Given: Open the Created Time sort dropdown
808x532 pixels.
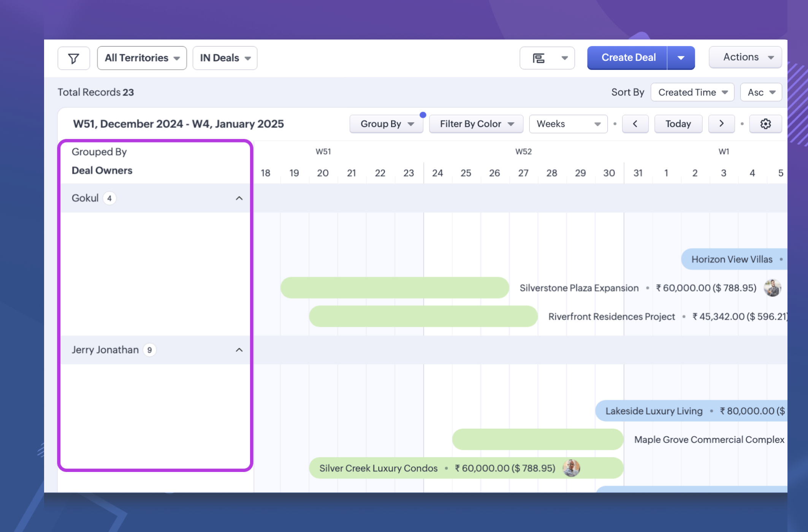Looking at the screenshot, I should click(692, 92).
